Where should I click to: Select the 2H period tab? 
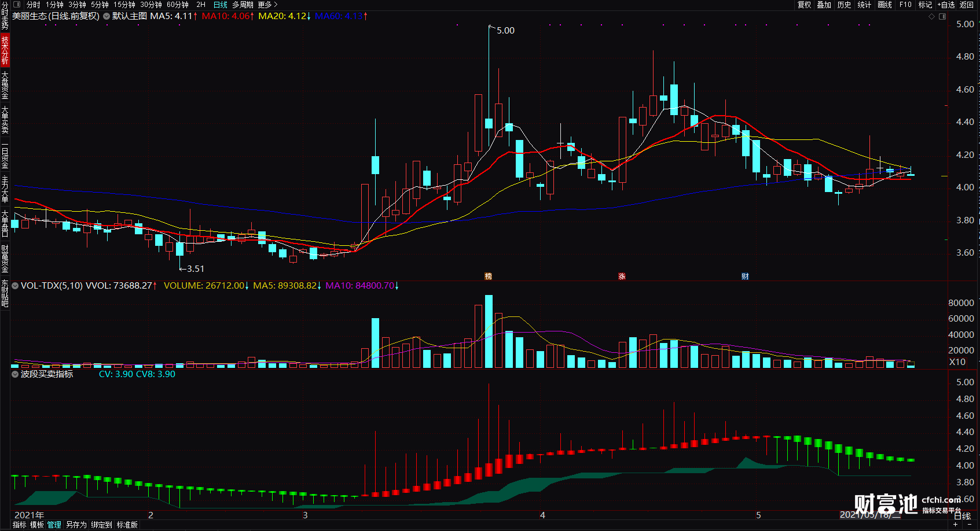[201, 5]
